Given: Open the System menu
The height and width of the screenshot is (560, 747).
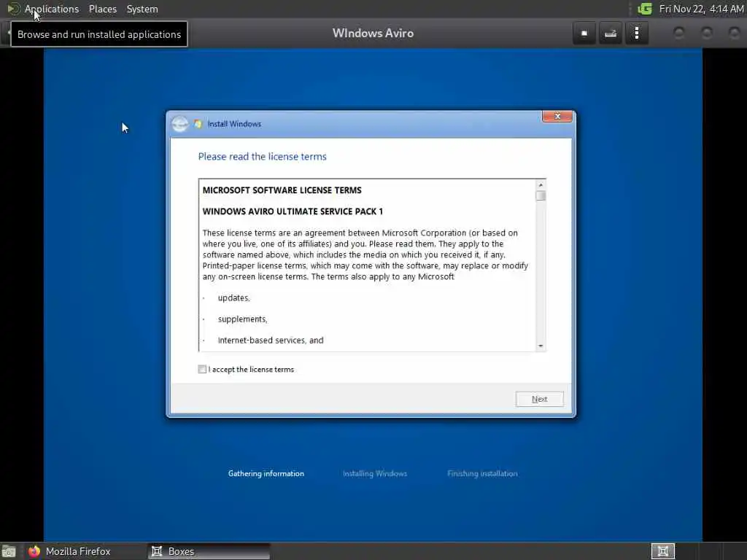Looking at the screenshot, I should coord(142,9).
